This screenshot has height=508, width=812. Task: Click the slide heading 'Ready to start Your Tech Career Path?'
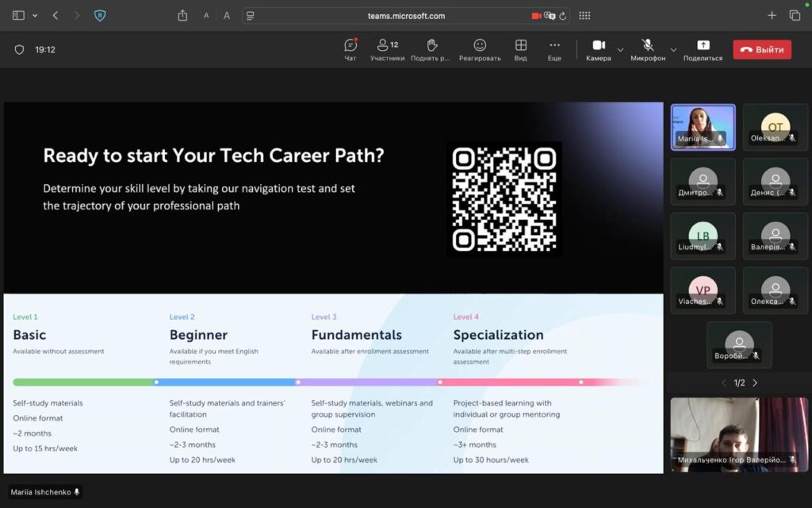pos(213,156)
